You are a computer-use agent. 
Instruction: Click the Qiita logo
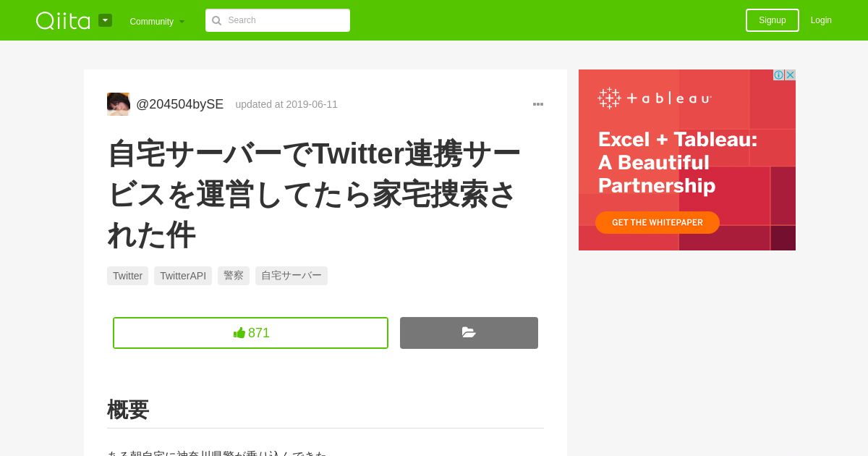(63, 20)
